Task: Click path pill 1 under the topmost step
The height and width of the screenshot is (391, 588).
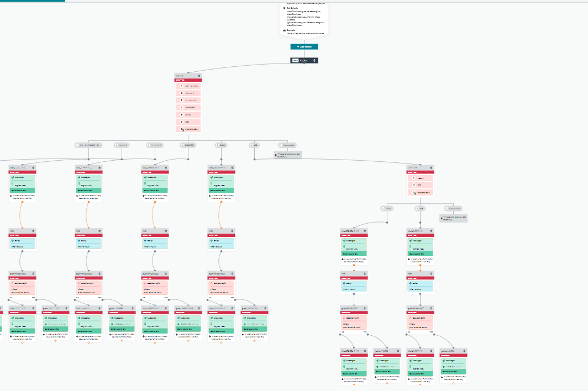Action: tap(88, 145)
